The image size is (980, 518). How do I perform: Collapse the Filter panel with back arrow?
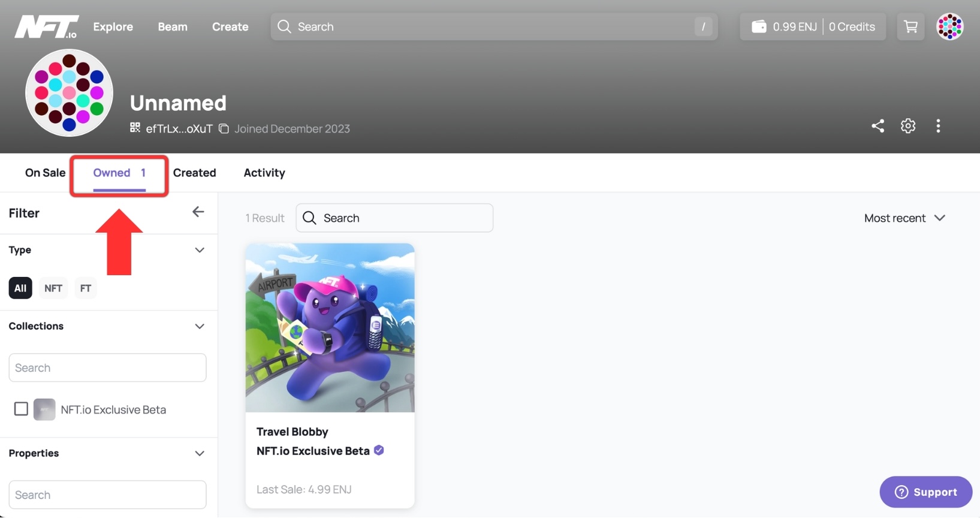click(x=198, y=212)
